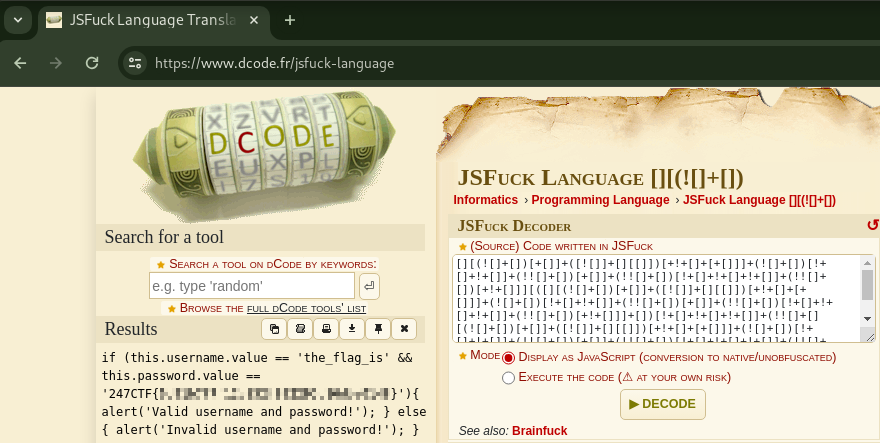Open the Brainfuck link
Viewport: 880px width, 443px height.
pyautogui.click(x=539, y=431)
